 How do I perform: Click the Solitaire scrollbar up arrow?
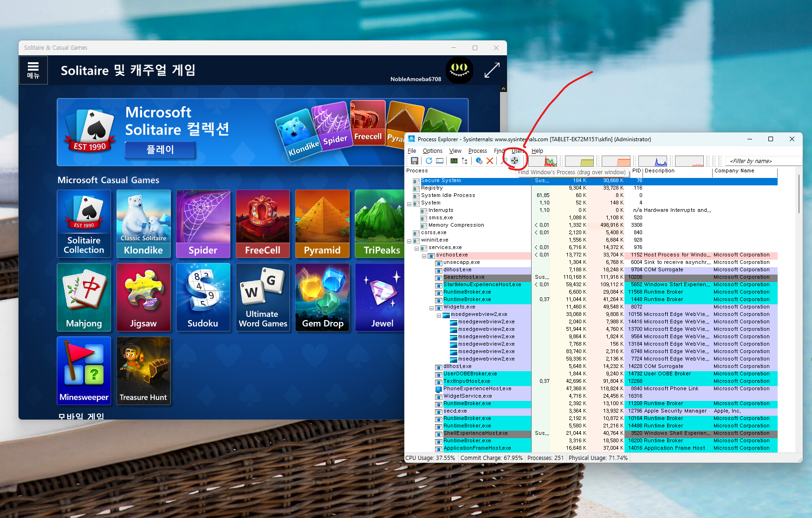503,89
